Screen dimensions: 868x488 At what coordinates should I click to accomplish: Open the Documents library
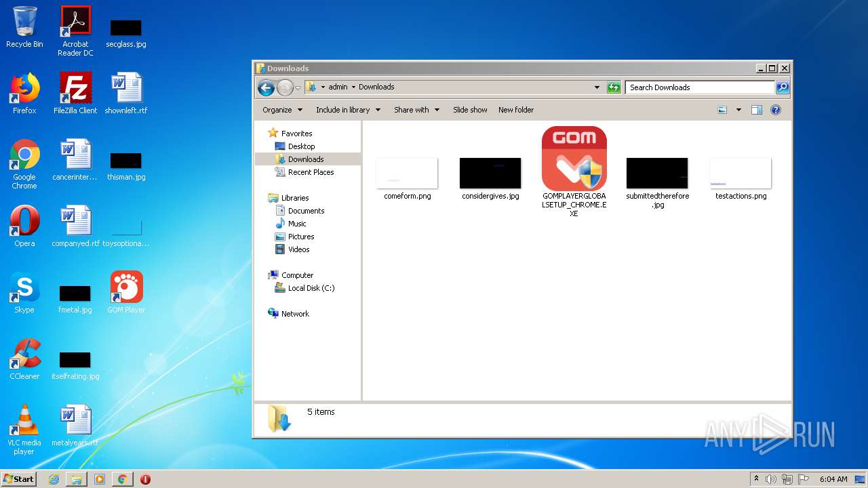306,211
